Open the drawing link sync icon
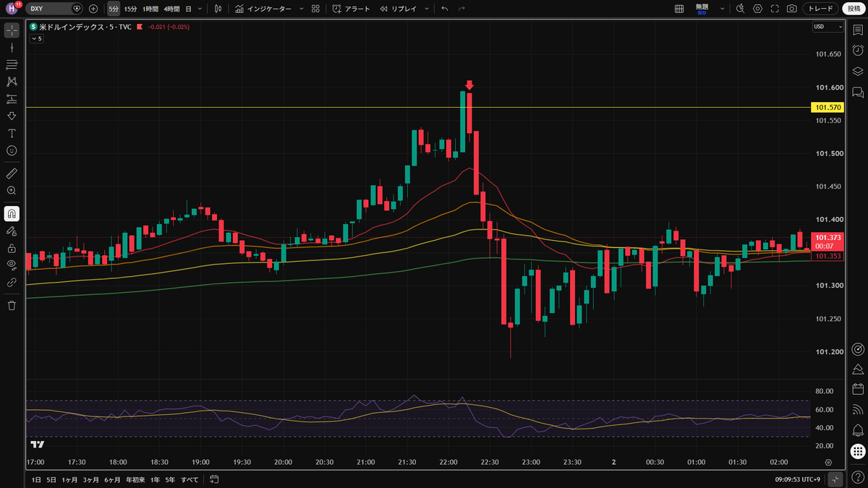Image resolution: width=868 pixels, height=488 pixels. tap(12, 282)
